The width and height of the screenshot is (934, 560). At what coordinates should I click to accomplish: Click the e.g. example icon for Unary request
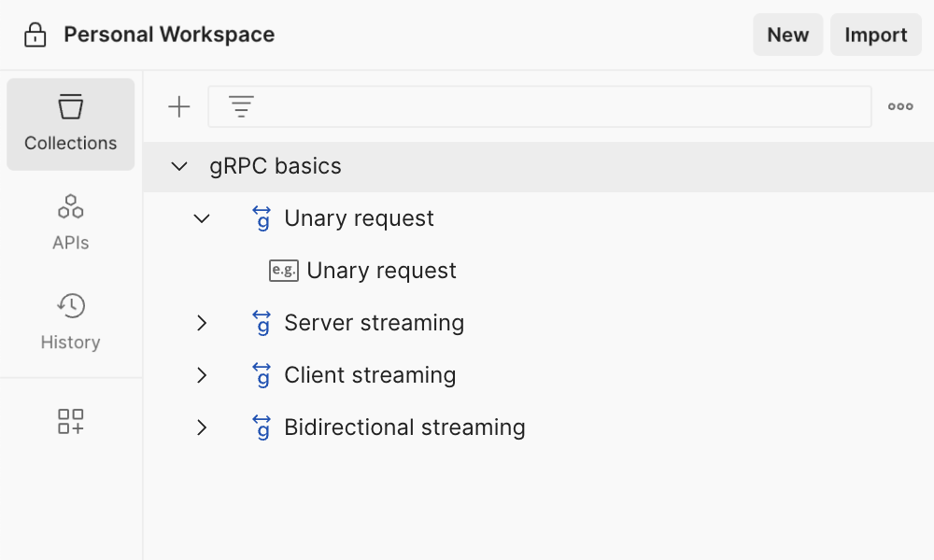283,271
